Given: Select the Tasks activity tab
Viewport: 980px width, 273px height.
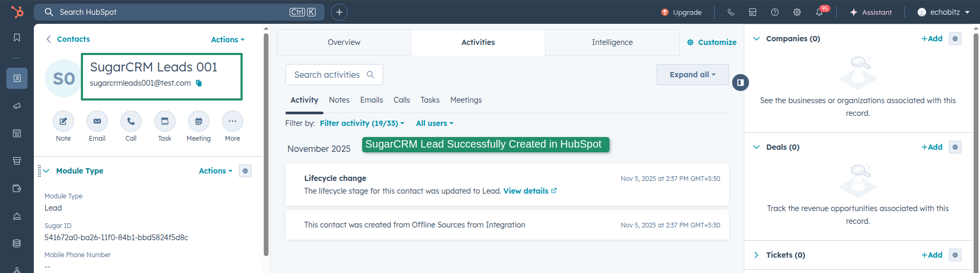Looking at the screenshot, I should (x=430, y=100).
